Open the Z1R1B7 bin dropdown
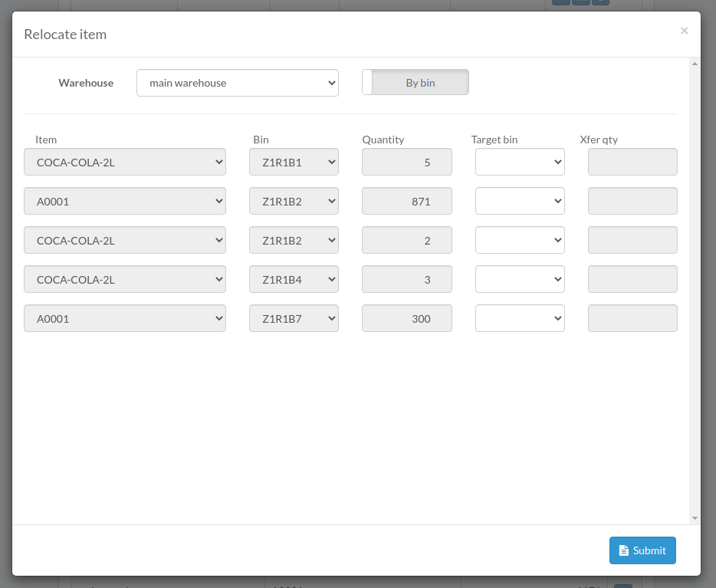 tap(294, 318)
